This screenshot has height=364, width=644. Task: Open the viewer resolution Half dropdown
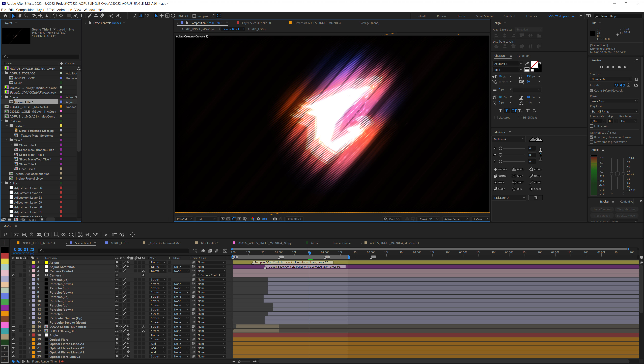[206, 219]
